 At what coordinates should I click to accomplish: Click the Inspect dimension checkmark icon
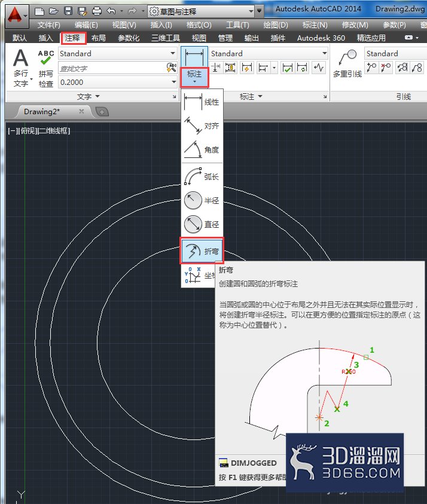click(x=287, y=68)
